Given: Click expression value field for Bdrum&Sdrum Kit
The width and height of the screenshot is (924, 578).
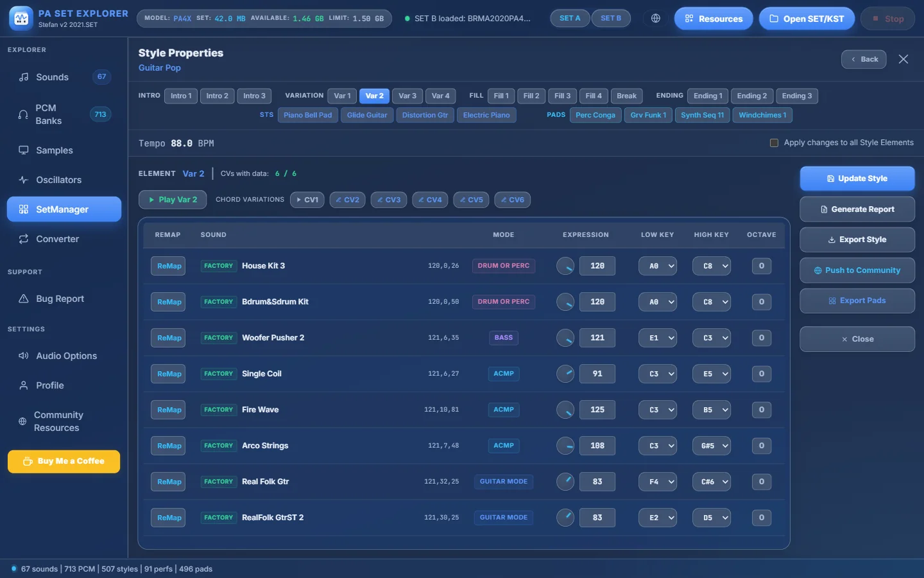Looking at the screenshot, I should click(x=597, y=302).
